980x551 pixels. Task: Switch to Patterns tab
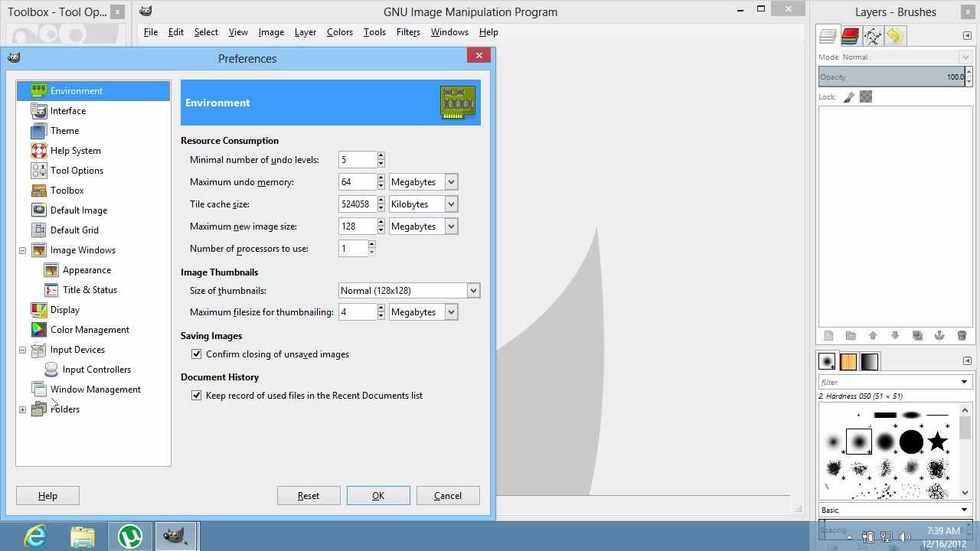click(848, 361)
